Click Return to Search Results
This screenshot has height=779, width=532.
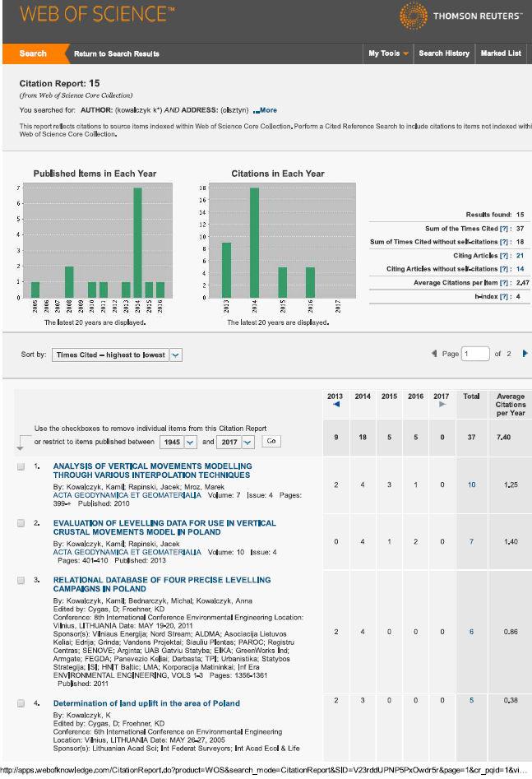[x=117, y=53]
